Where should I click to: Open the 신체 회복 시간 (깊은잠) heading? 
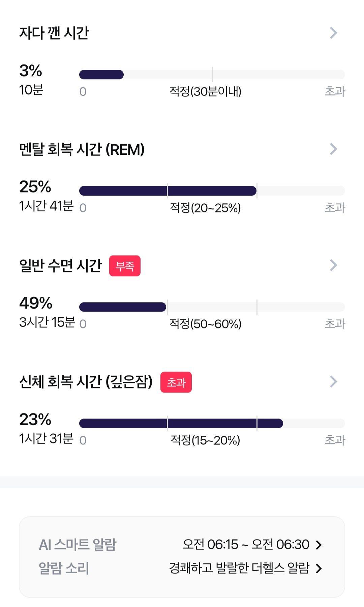pyautogui.click(x=86, y=382)
